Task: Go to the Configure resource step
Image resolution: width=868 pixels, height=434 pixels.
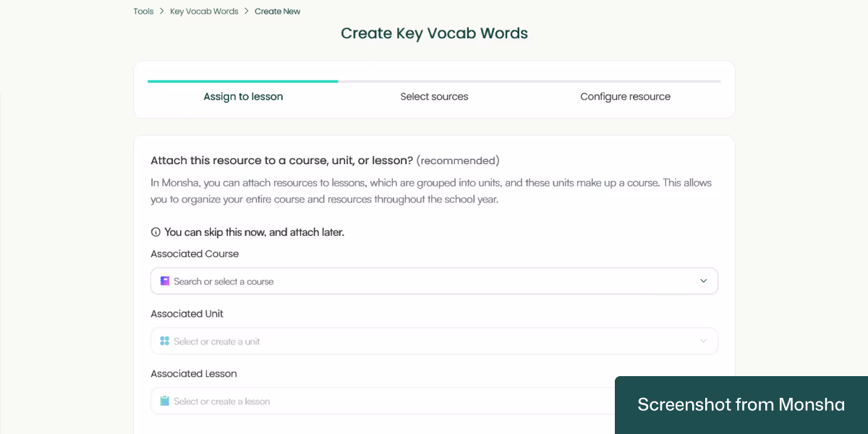Action: 625,96
